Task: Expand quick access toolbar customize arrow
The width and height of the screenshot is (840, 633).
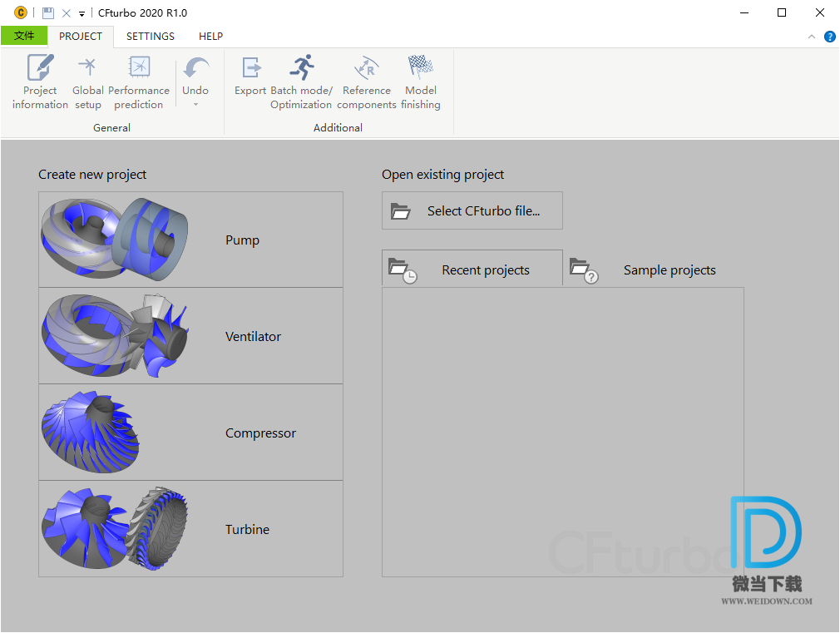Action: [82, 13]
